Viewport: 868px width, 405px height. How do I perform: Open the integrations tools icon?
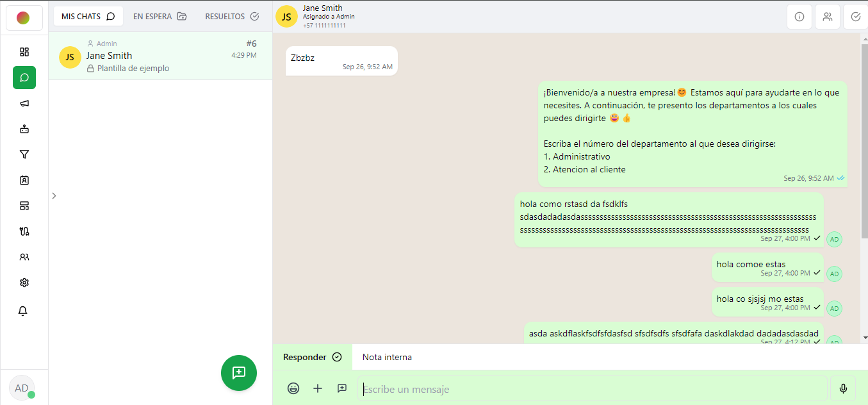[24, 231]
